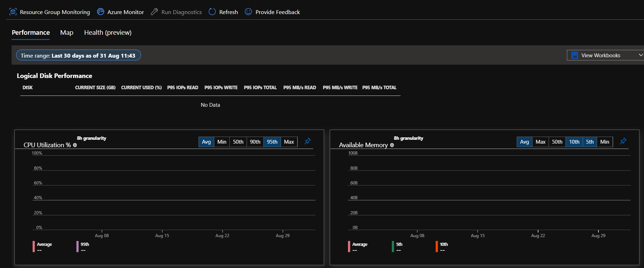Click the Refresh circular arrow icon
This screenshot has height=268, width=644.
212,12
